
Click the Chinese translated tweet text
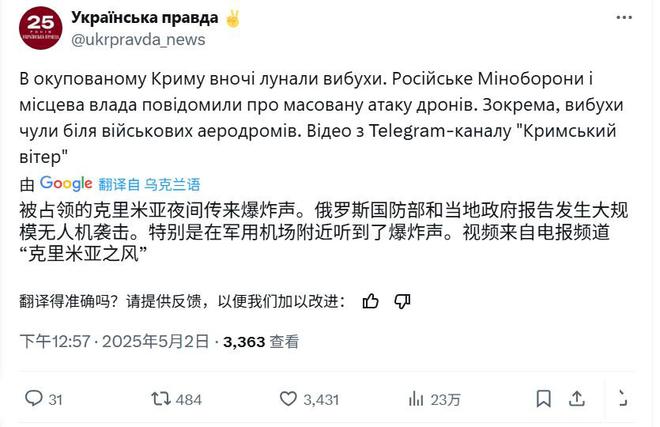323,232
